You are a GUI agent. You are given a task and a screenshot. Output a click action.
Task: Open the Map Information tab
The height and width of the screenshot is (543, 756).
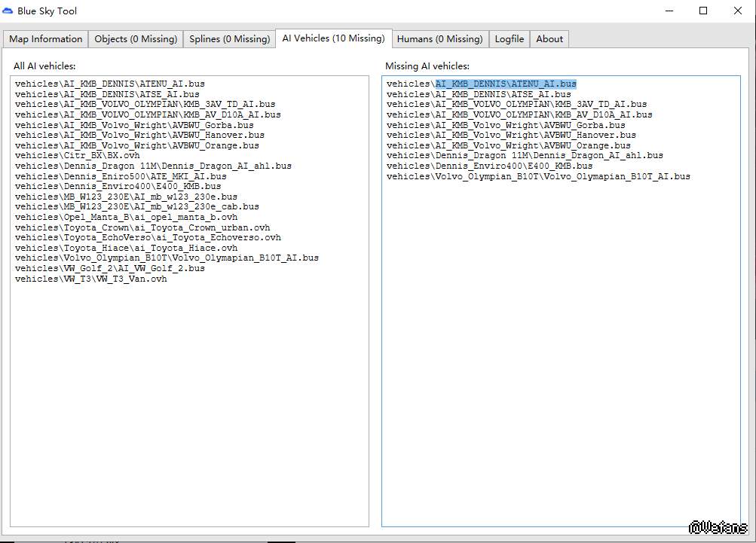coord(46,39)
